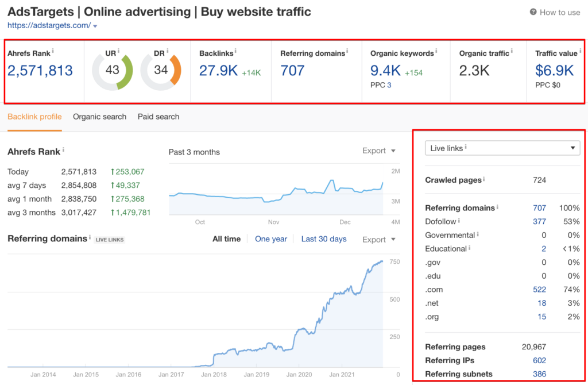Viewport: 588px width, 385px height.
Task: Click the info icon beside Backlinks
Action: pos(235,51)
